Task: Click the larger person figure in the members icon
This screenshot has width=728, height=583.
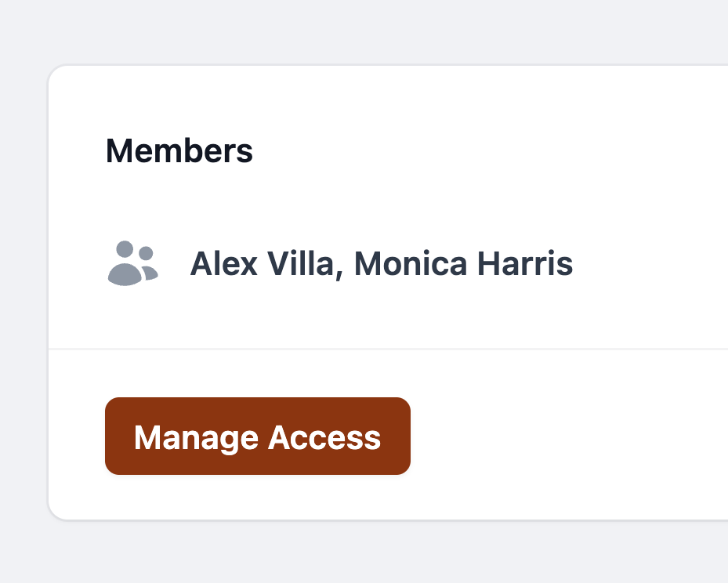Action: [125, 263]
